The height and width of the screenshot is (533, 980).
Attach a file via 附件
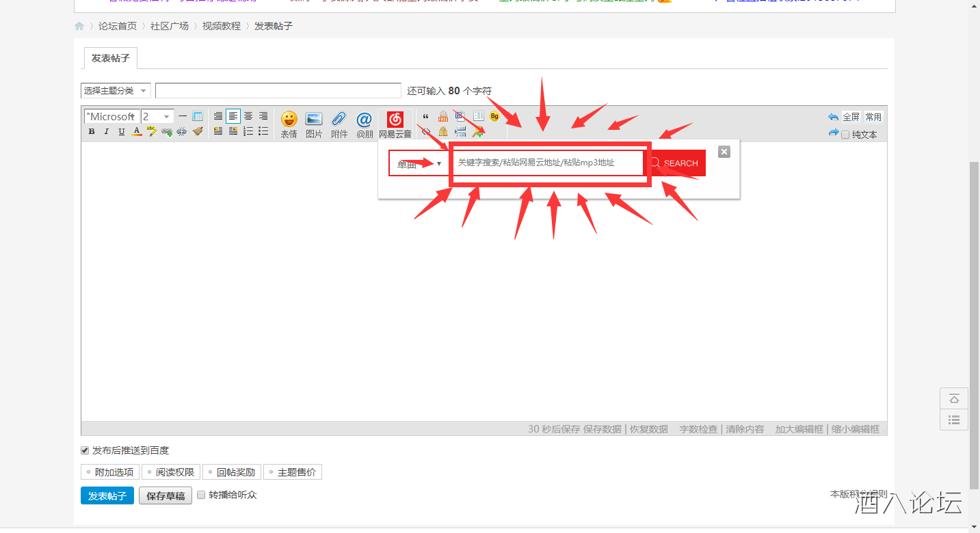point(339,125)
